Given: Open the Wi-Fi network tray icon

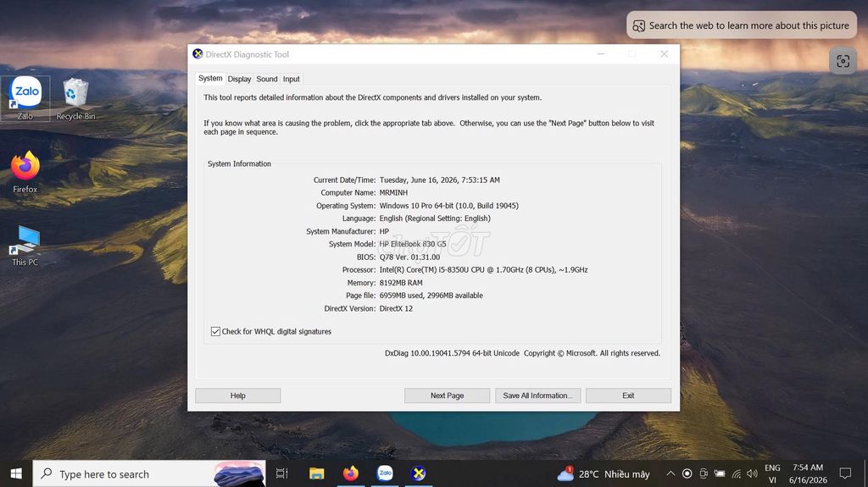Looking at the screenshot, I should 737,473.
